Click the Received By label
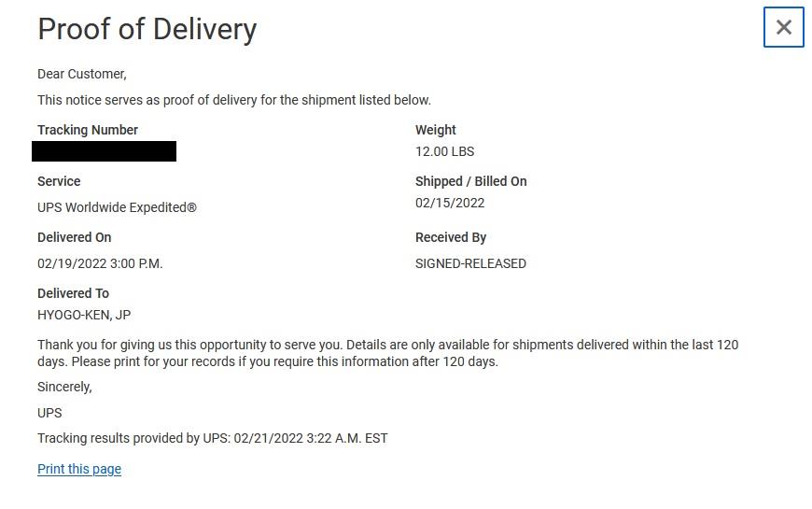This screenshot has height=509, width=812. [451, 237]
